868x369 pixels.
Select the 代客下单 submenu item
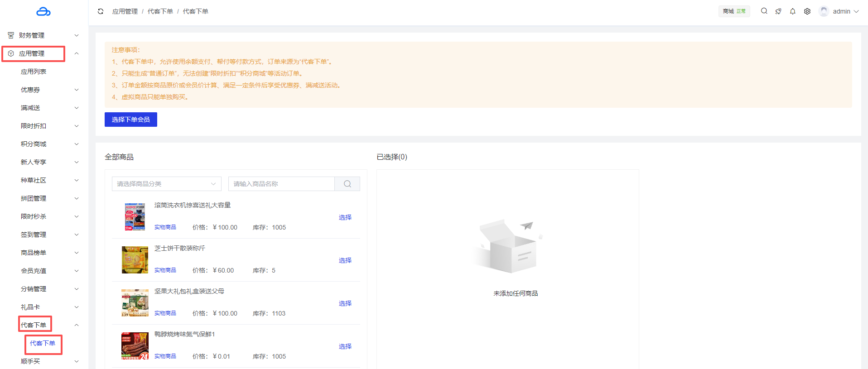(x=43, y=343)
